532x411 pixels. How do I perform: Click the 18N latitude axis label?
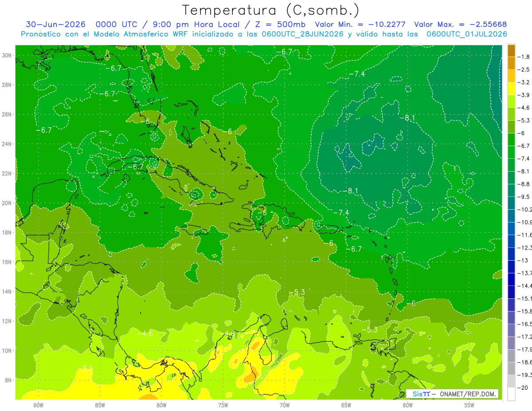tap(8, 232)
